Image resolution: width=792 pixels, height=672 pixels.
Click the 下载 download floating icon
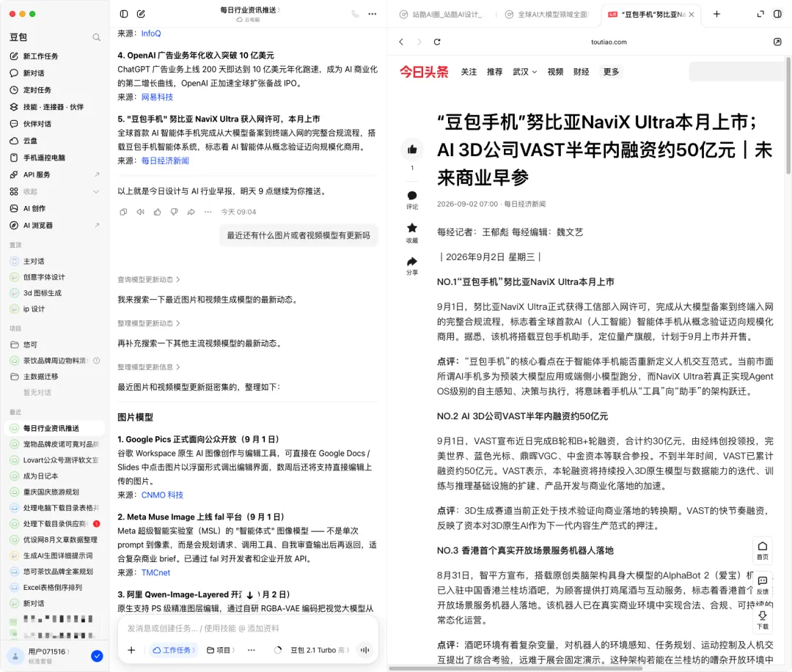[763, 619]
